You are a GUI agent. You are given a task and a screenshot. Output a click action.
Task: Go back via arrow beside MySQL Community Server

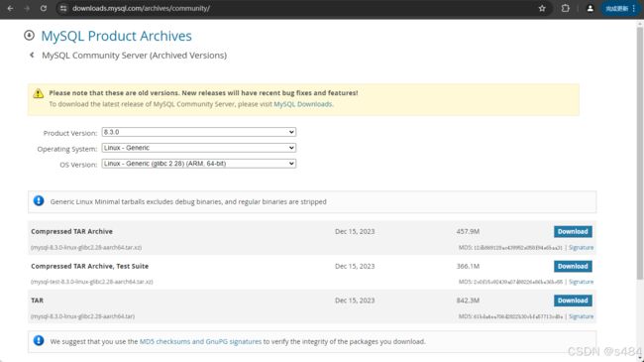pyautogui.click(x=32, y=55)
